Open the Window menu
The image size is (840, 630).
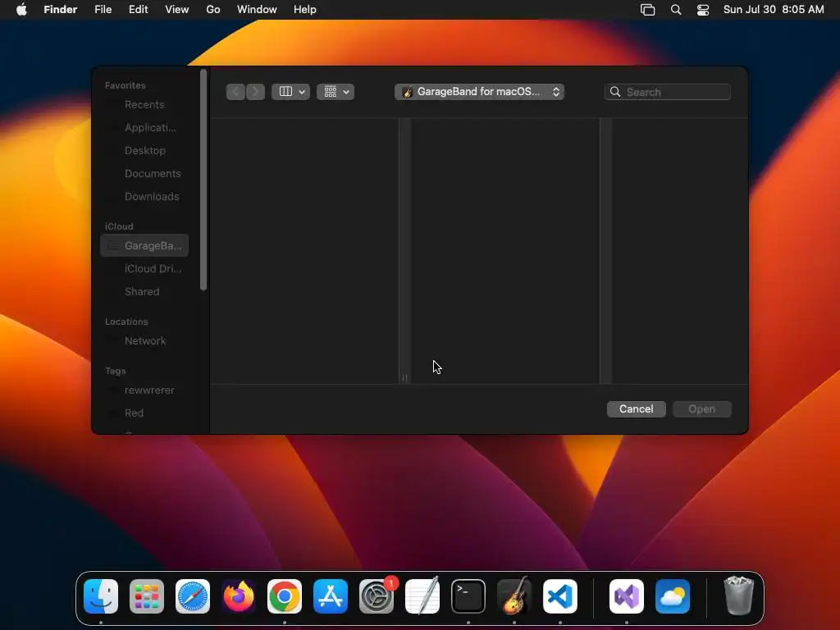click(x=257, y=10)
